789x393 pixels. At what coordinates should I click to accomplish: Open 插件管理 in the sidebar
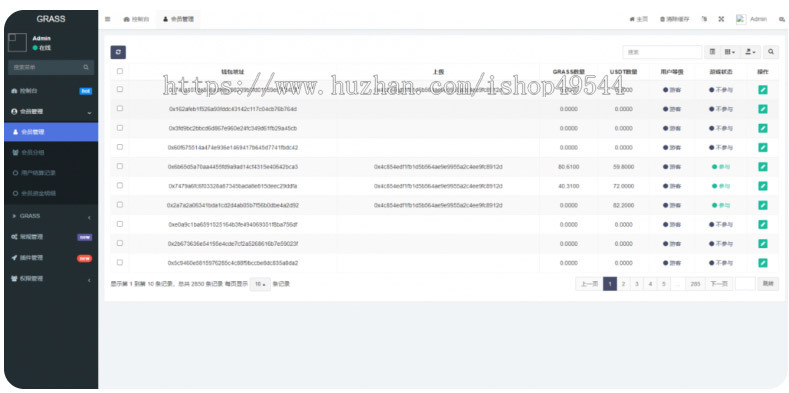(x=51, y=258)
